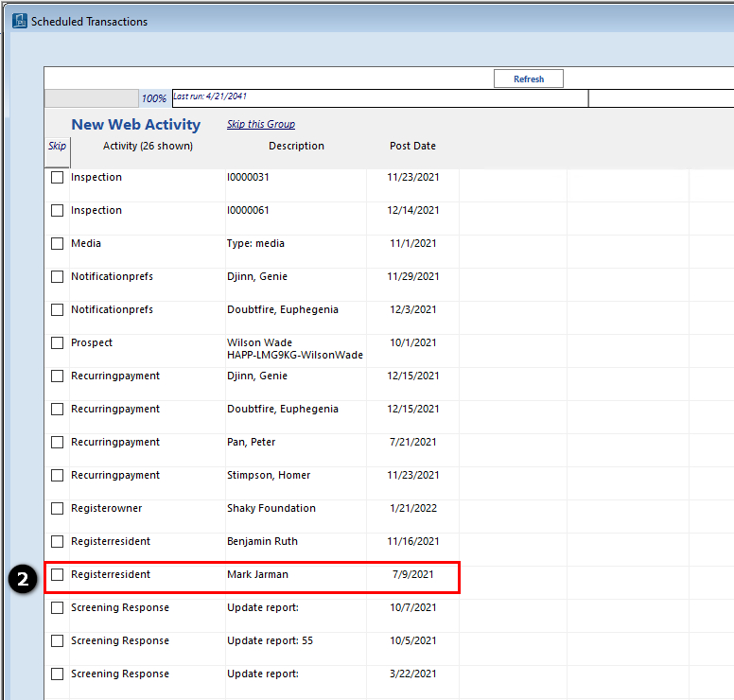Viewport: 734px width, 700px height.
Task: Click the Post Date column header
Action: 412,146
